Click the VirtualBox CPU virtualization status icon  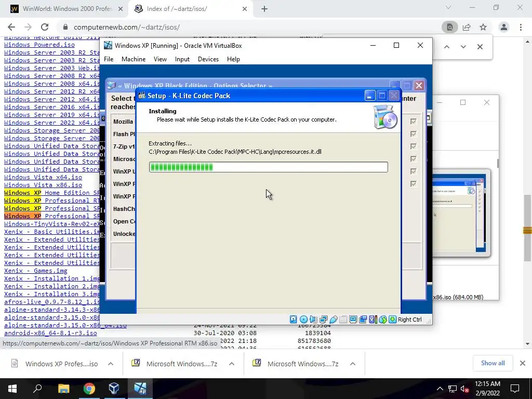click(x=373, y=320)
